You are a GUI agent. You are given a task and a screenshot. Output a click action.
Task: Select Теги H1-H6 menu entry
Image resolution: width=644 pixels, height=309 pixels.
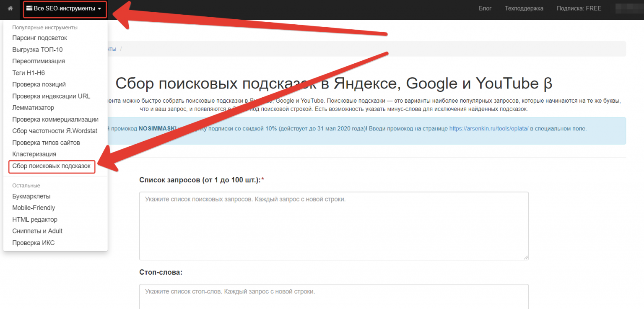pyautogui.click(x=29, y=73)
